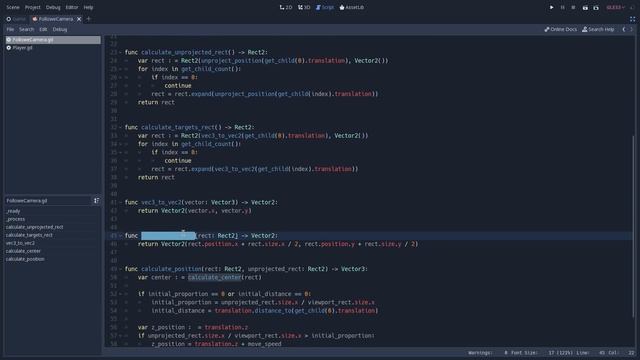
Task: Click the code editor vertical scrollbar
Action: pos(633,227)
